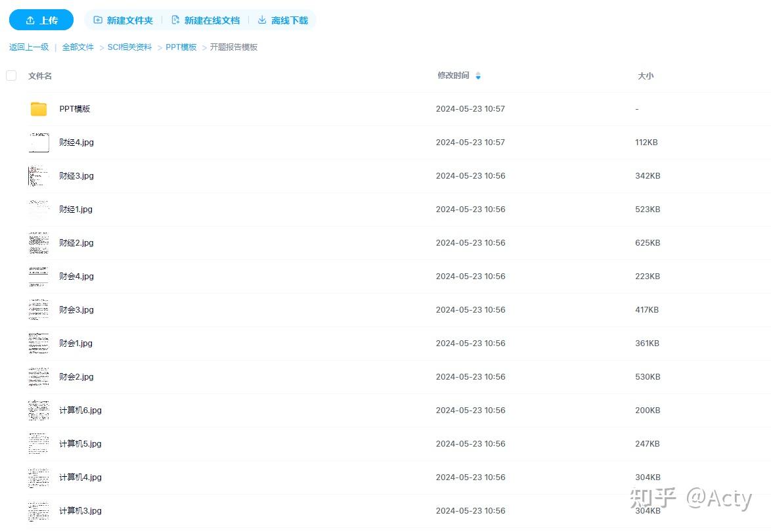The height and width of the screenshot is (532, 771).
Task: Open 离线下载 offline download
Action: [283, 20]
